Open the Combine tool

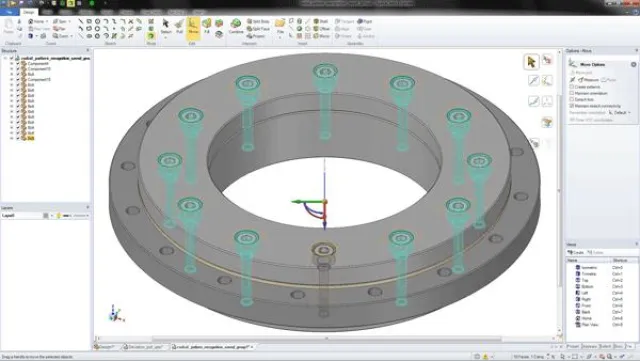coord(236,26)
